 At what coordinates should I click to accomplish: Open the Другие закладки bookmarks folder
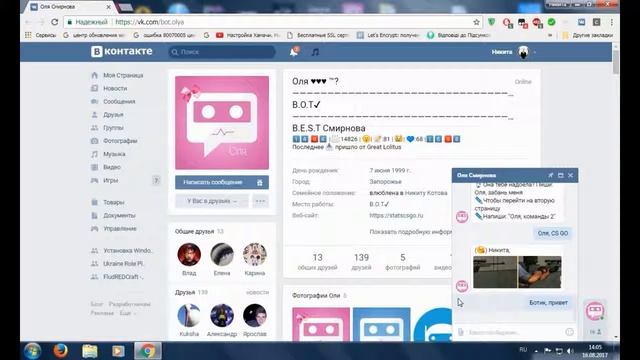588,36
